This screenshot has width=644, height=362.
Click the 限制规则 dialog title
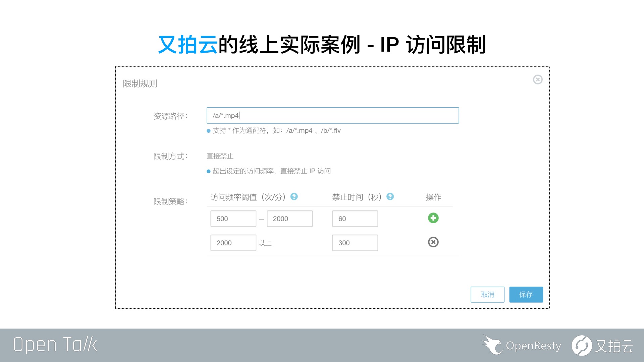tap(140, 83)
